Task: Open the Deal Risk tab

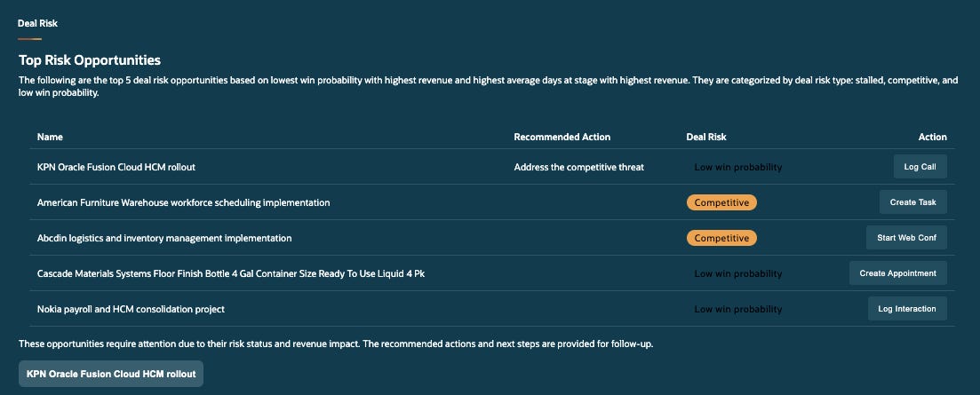Action: point(37,23)
